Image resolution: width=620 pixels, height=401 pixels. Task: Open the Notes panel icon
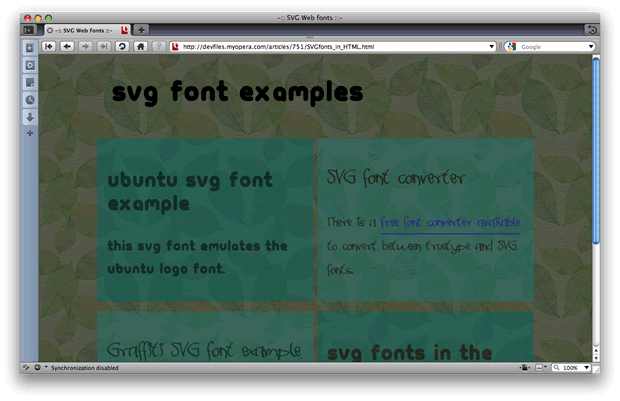tap(30, 82)
